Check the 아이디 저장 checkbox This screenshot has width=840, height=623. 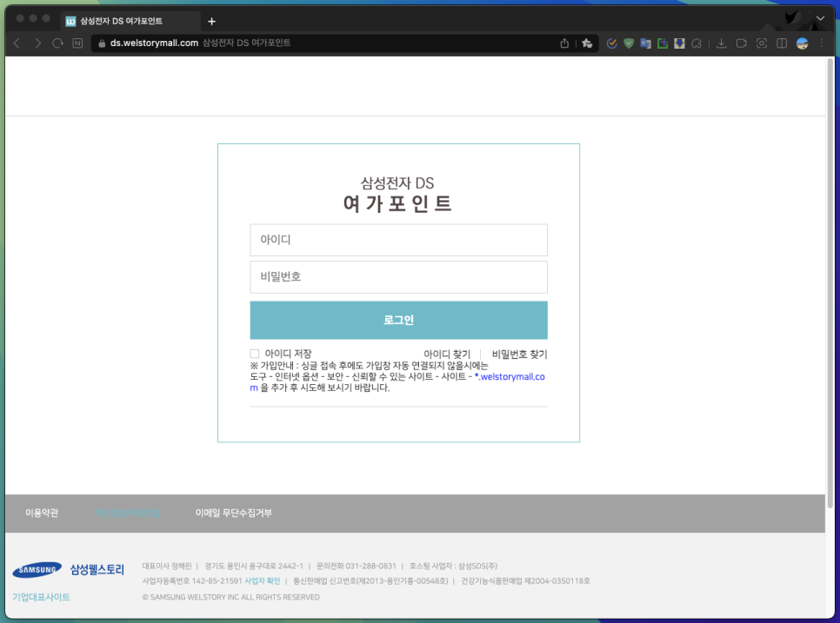(255, 354)
